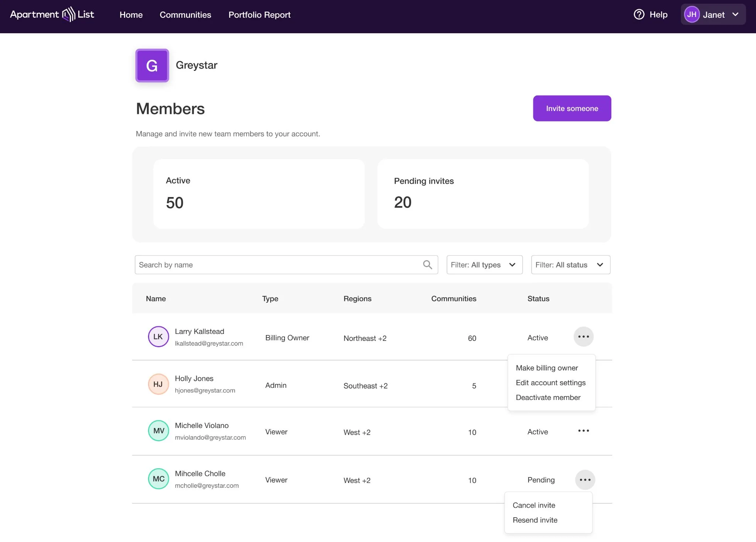Screen dimensions: 756x542
Task: Click the Apartment List logo
Action: click(52, 14)
